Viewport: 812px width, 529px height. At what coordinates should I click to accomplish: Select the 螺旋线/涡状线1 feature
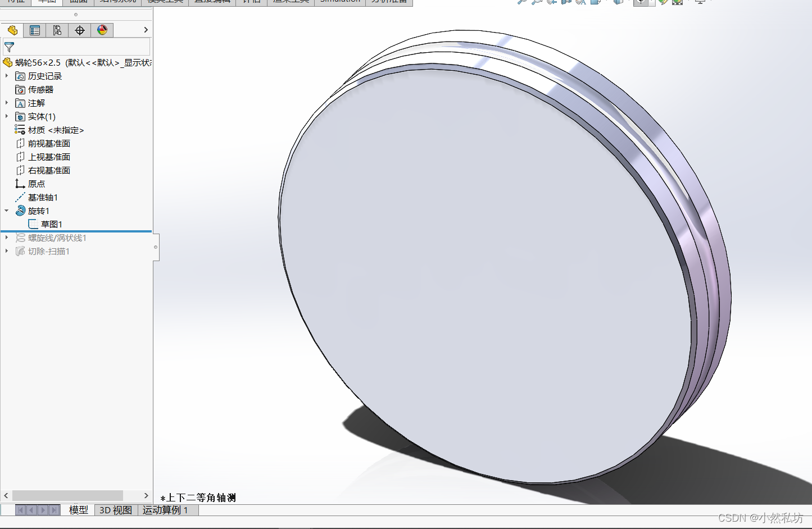(x=57, y=238)
